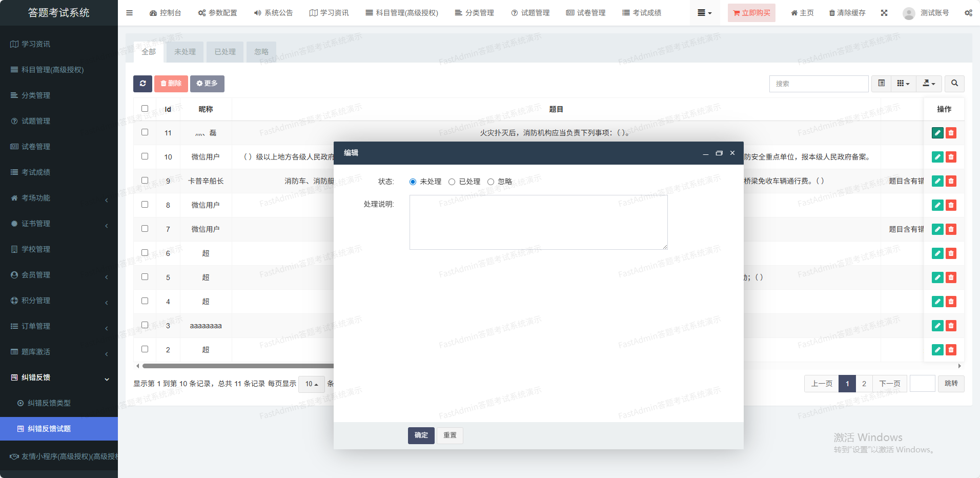Click the 确定 button in dialog
The image size is (980, 478).
tap(421, 435)
